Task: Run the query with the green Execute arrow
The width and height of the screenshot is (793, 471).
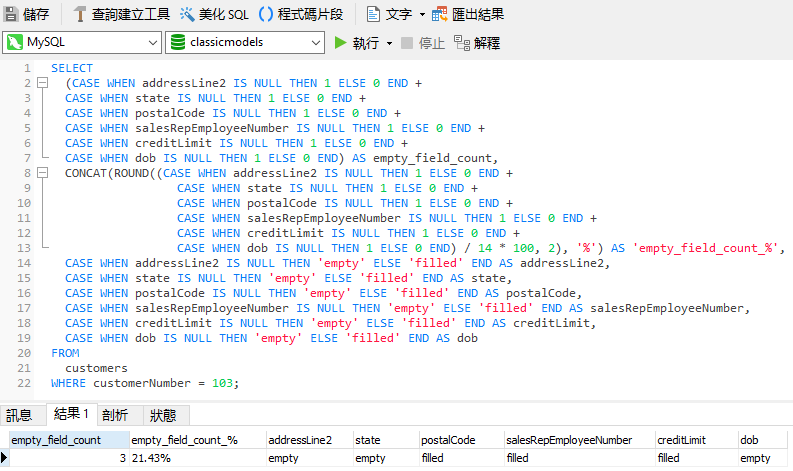Action: (x=341, y=43)
